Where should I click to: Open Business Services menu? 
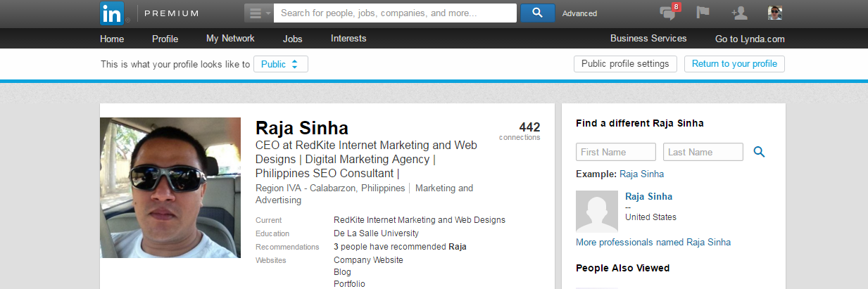click(648, 39)
